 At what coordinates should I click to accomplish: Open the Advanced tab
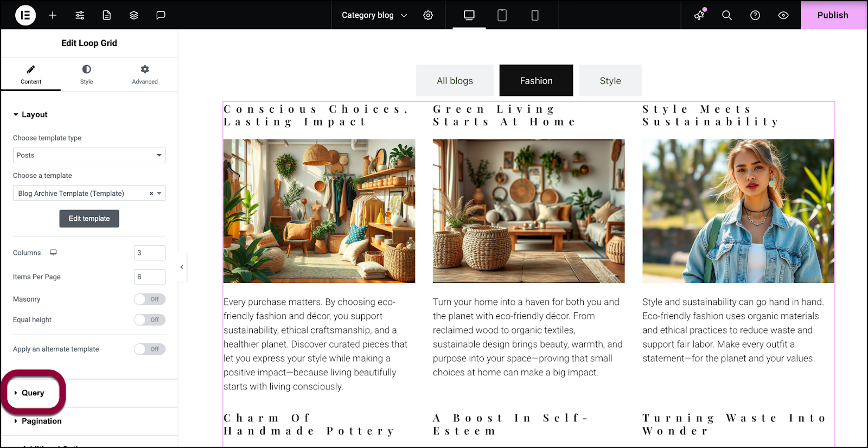tap(145, 74)
